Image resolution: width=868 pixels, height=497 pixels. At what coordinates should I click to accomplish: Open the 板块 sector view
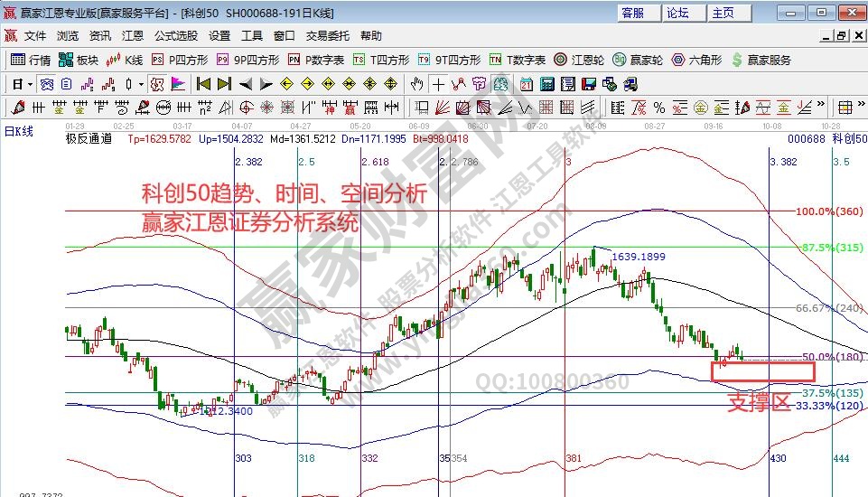point(79,60)
